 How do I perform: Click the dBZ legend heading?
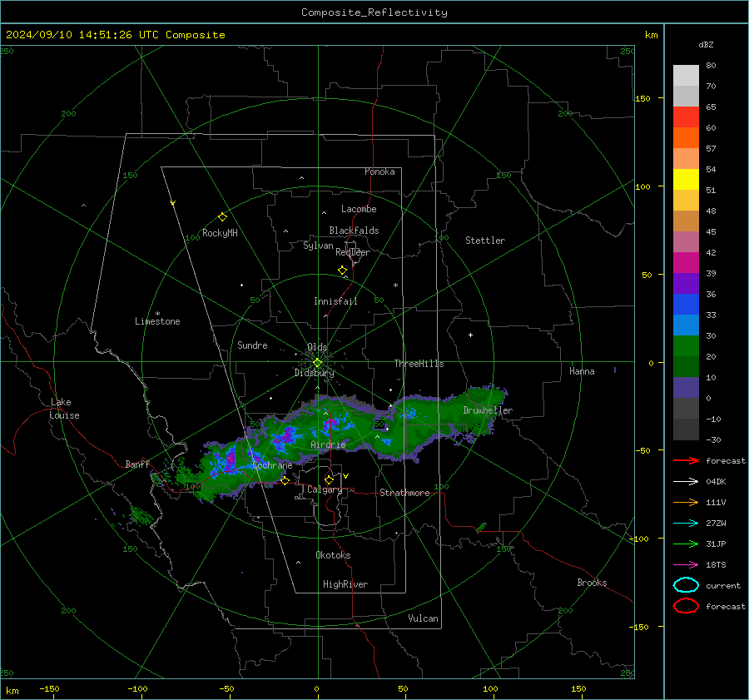click(706, 44)
